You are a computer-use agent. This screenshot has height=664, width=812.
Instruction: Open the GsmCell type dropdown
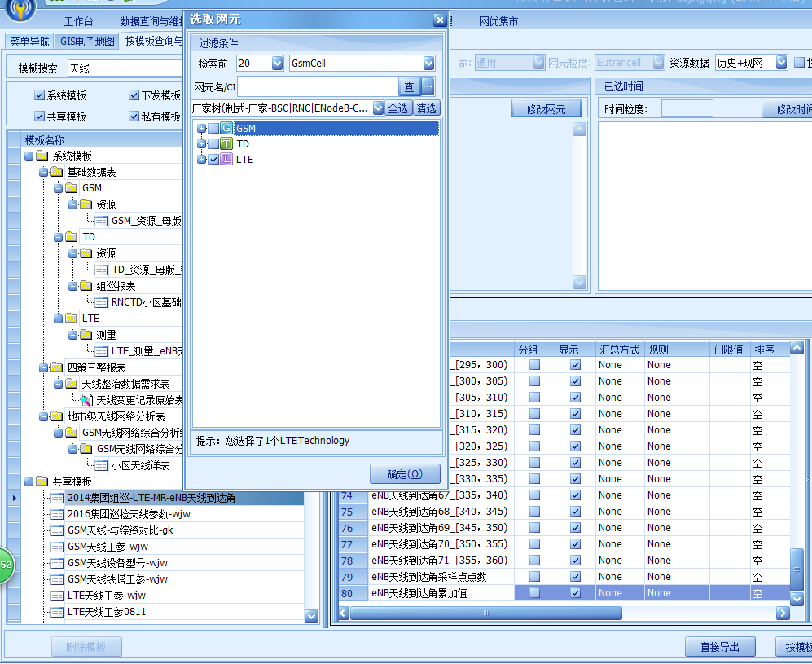point(428,64)
